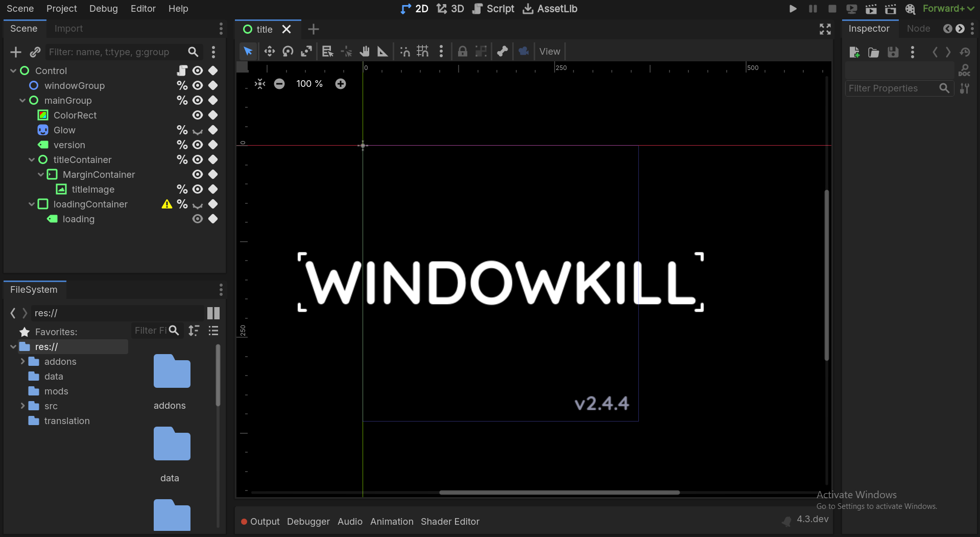Instantiate a child scene via link icon
Screen dimensions: 980x537
point(35,52)
